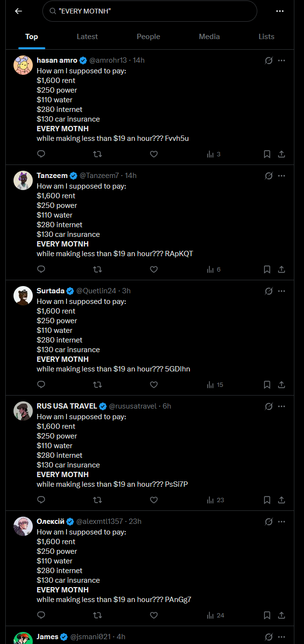Expand more menu on RUS USA TRAVEL's post
The height and width of the screenshot is (644, 304).
pos(282,406)
